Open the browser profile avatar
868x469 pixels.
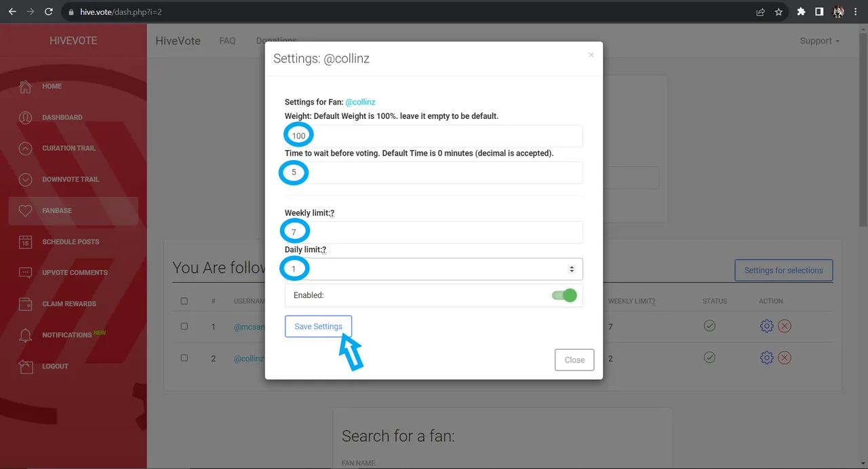pyautogui.click(x=838, y=12)
